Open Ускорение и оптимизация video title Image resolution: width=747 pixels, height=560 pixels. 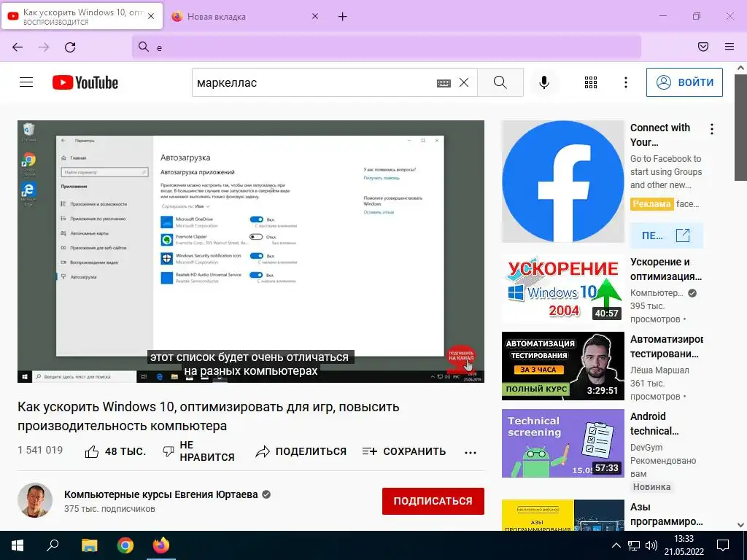(x=666, y=269)
